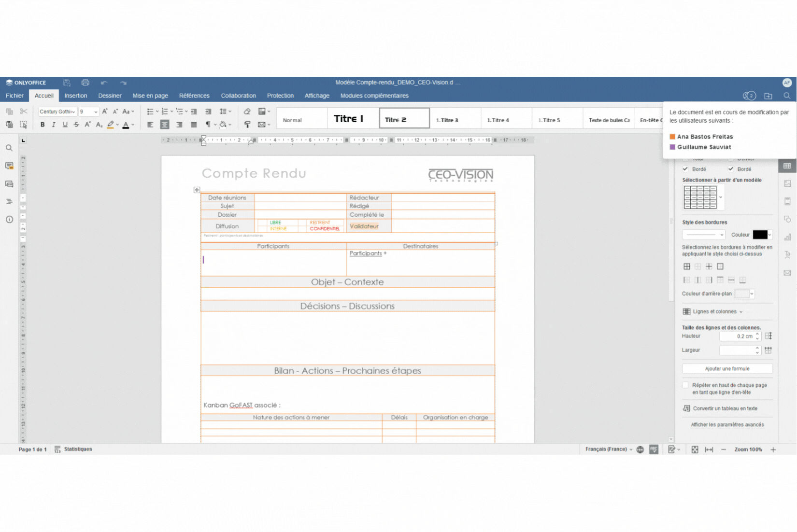
Task: Open the chart settings panel icon
Action: 788,237
